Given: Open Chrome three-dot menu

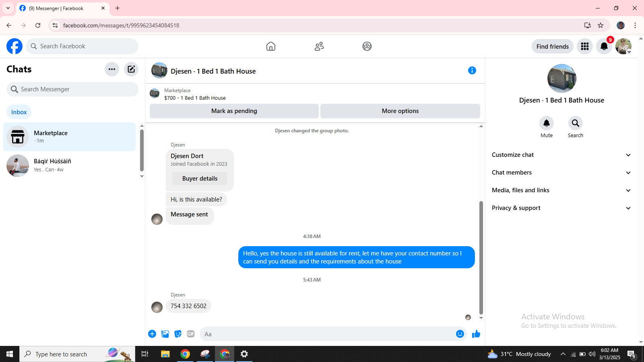Looking at the screenshot, I should [635, 25].
